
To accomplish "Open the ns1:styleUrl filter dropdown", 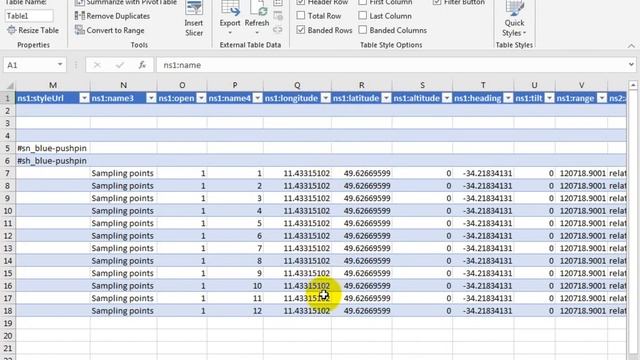I will tap(84, 98).
